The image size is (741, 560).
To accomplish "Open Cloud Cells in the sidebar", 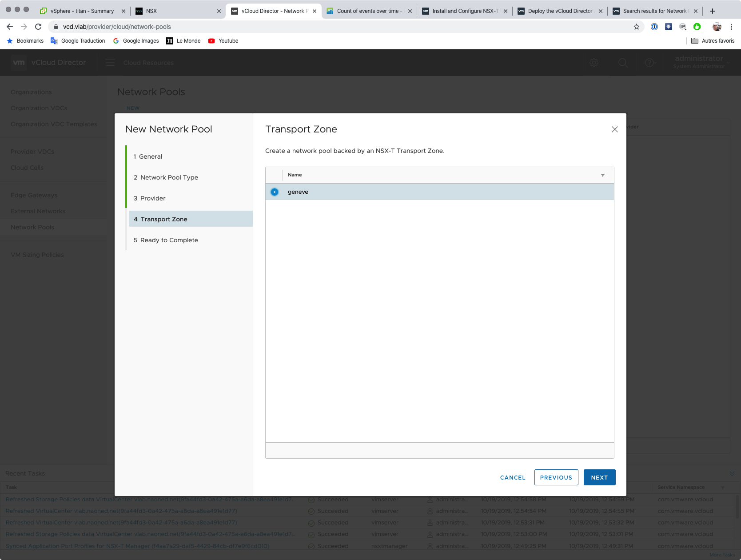I will pyautogui.click(x=27, y=168).
